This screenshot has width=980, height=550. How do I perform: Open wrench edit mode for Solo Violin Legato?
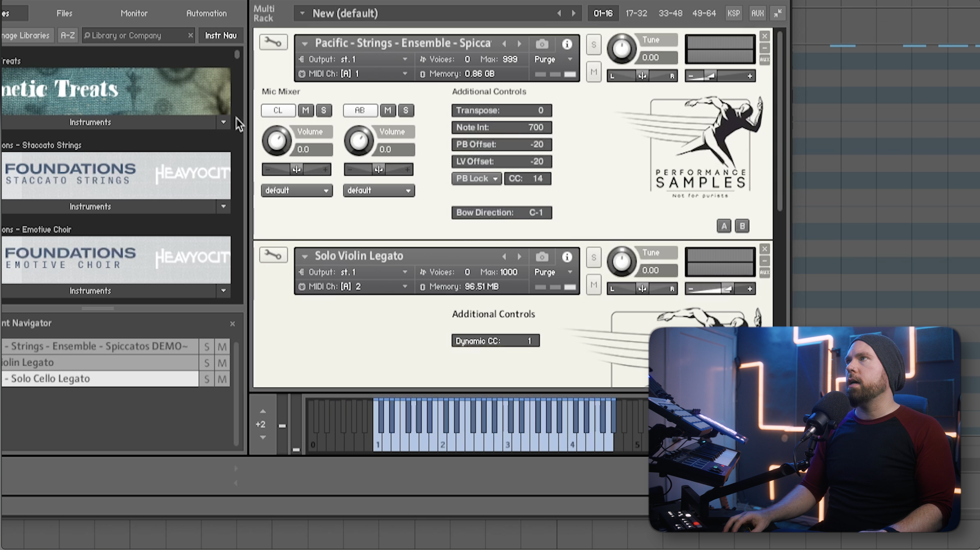point(273,255)
